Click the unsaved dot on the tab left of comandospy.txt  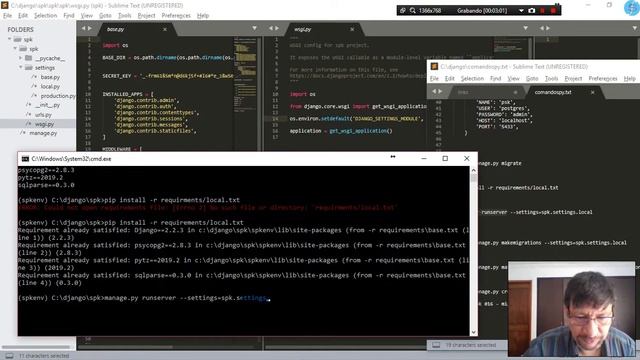pyautogui.click(x=515, y=92)
